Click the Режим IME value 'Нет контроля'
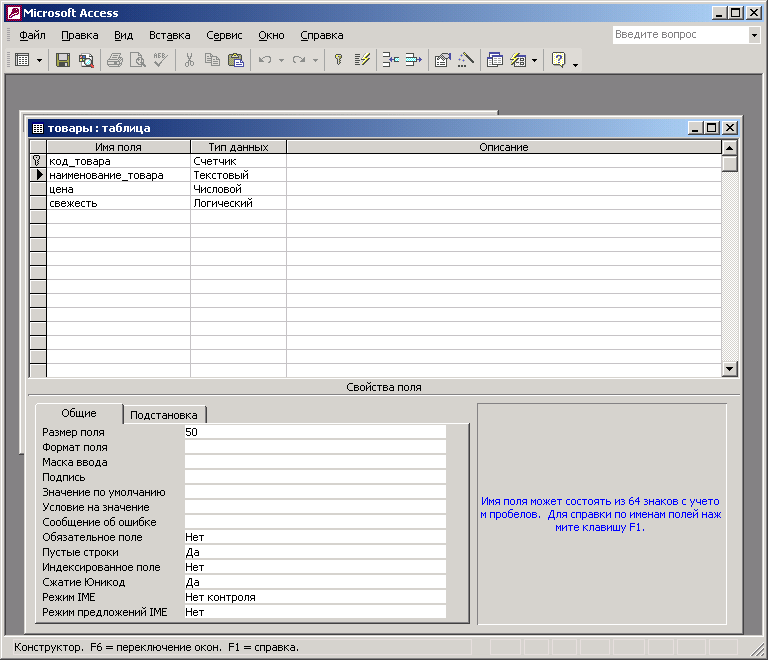Screen dimensions: 768x660 point(315,597)
